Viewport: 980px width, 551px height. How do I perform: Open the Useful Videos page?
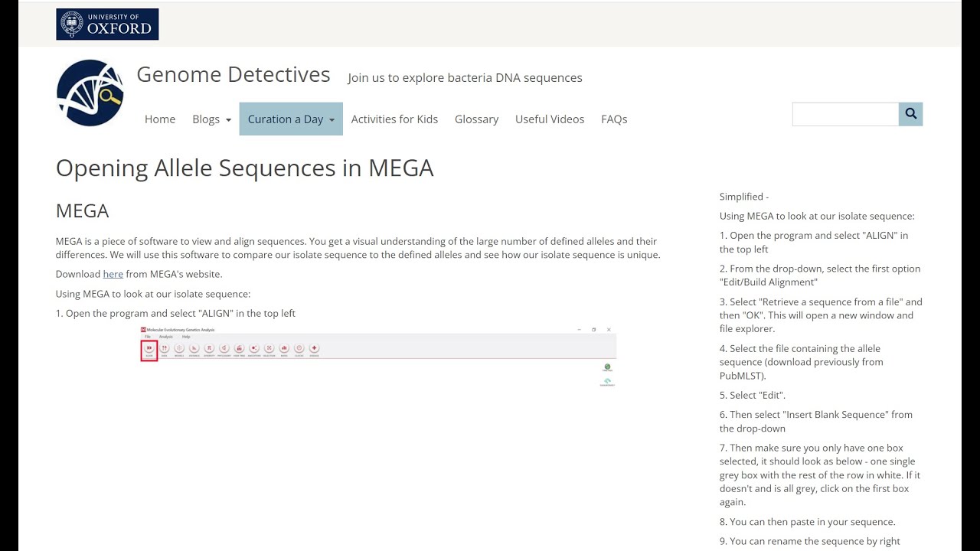tap(550, 119)
